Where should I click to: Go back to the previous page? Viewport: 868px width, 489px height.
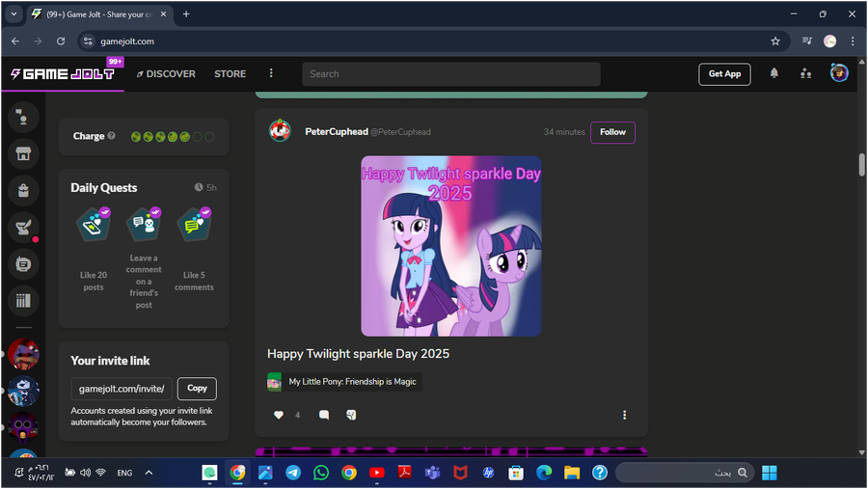click(x=15, y=41)
